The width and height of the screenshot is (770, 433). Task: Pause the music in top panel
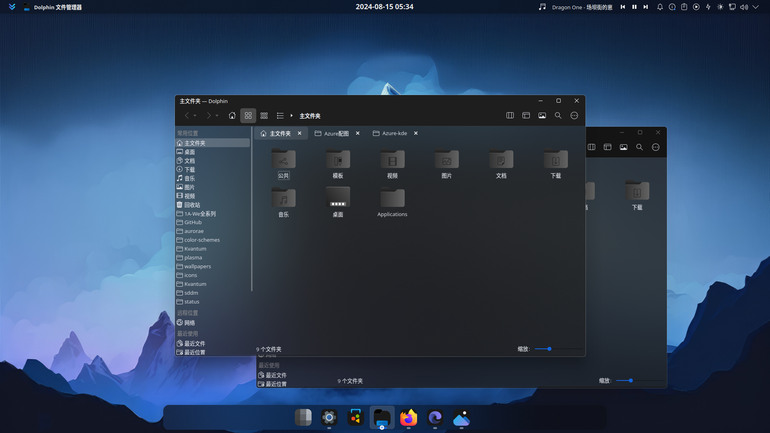634,7
